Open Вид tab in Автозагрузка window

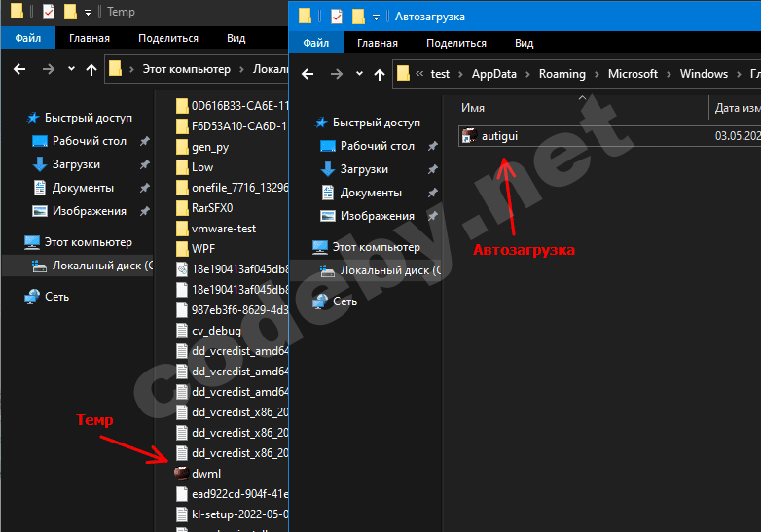[525, 43]
